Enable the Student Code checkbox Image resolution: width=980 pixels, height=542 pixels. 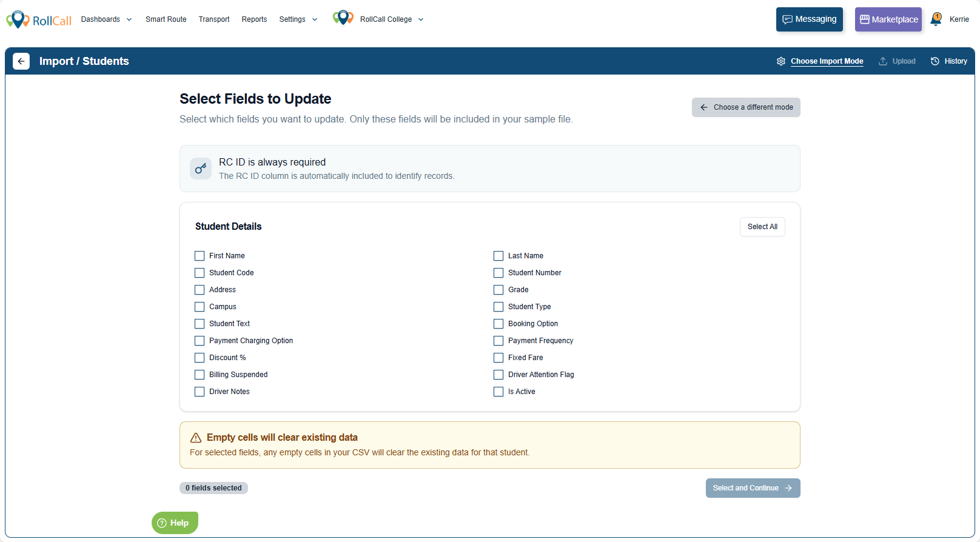pos(200,273)
